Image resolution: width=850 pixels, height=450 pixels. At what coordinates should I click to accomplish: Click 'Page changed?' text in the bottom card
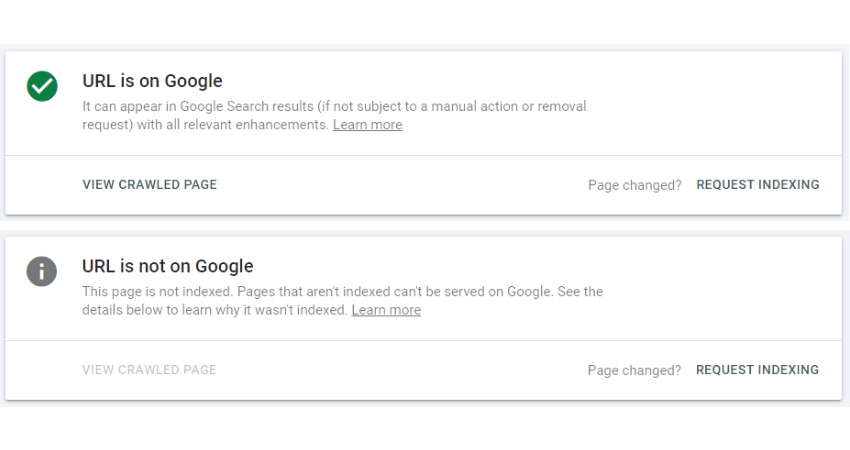(x=634, y=370)
